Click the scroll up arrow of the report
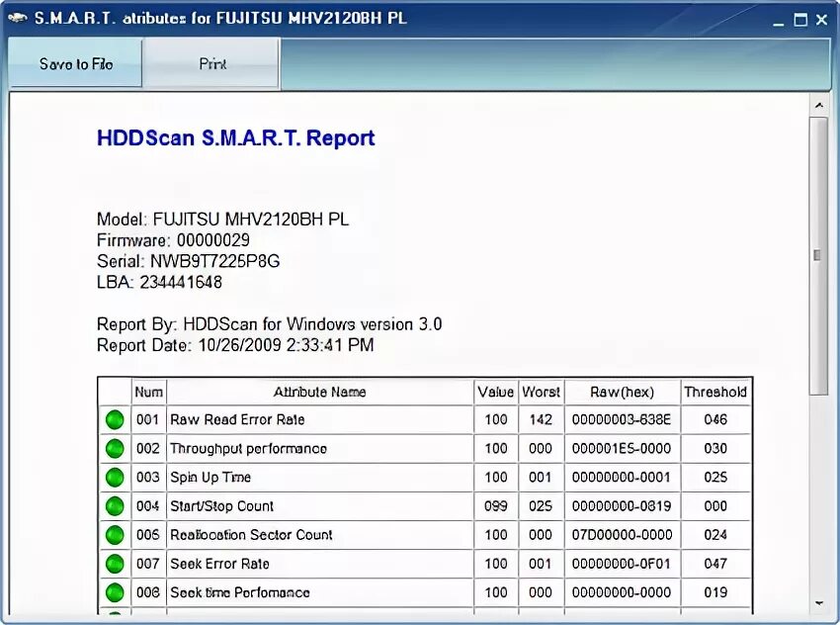 818,105
